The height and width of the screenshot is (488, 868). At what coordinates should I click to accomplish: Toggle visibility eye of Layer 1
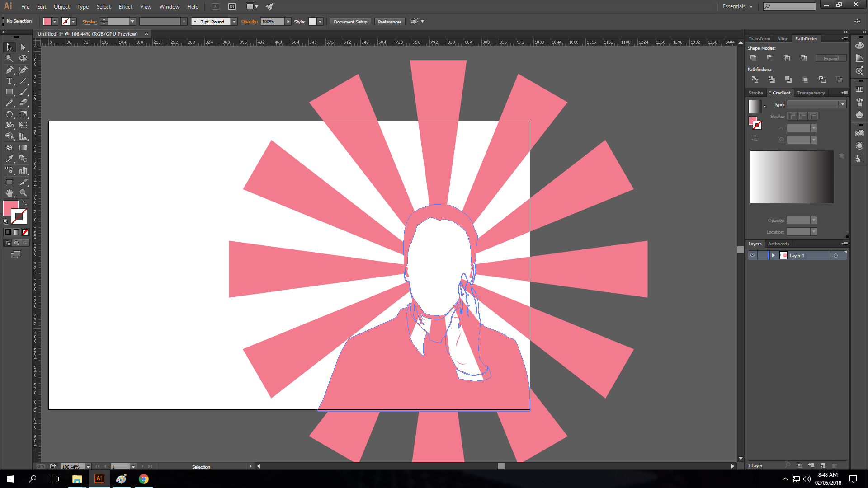(x=752, y=255)
